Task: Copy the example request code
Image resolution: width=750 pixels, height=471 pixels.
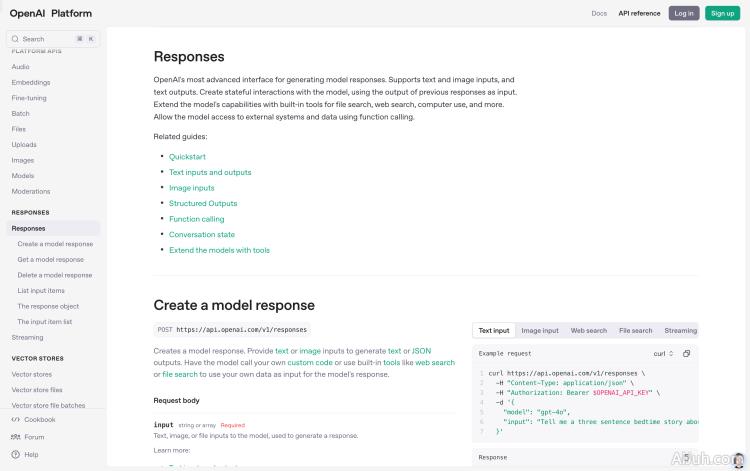Action: [x=686, y=353]
